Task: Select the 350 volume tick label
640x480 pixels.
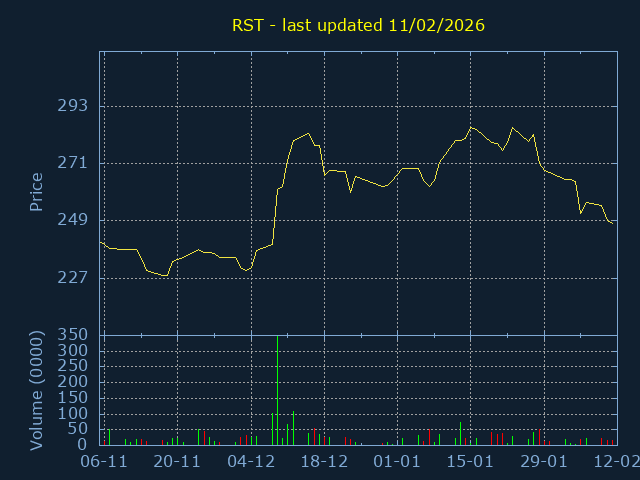Action: [x=73, y=335]
